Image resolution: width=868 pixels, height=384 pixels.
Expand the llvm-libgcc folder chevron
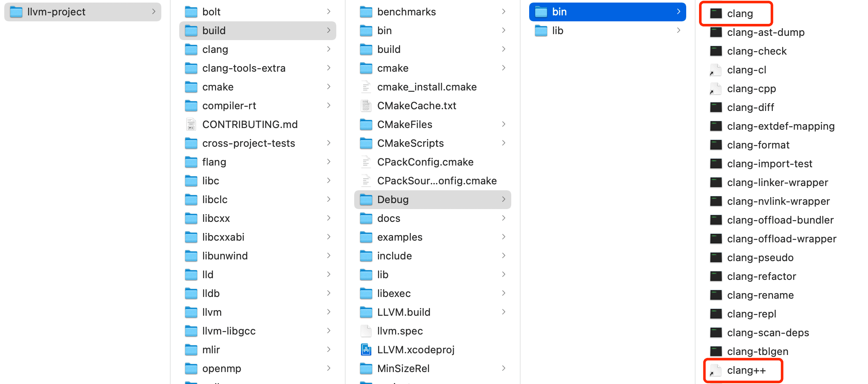329,331
